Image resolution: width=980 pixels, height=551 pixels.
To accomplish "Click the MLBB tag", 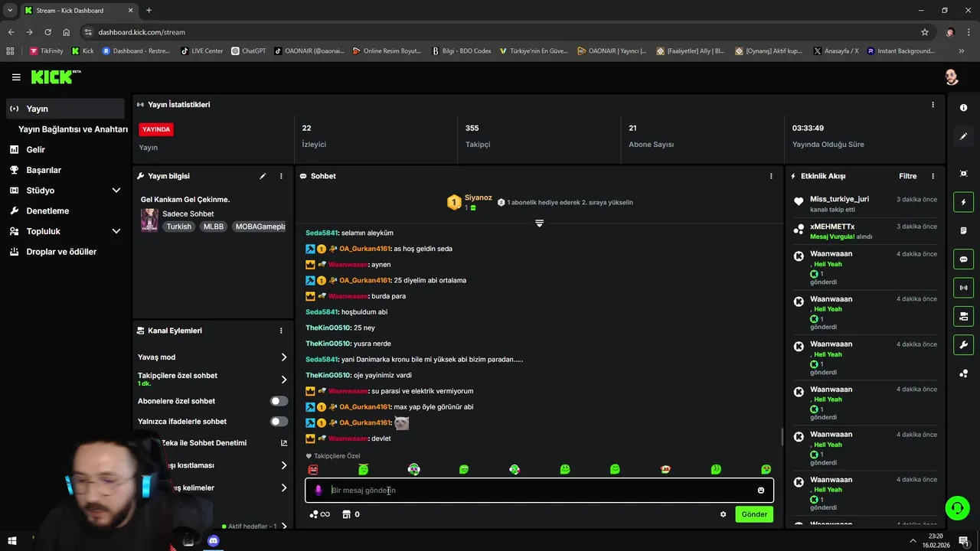I will (213, 227).
